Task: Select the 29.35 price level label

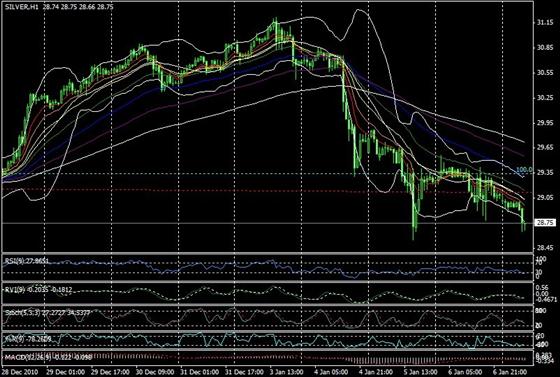Action: pyautogui.click(x=545, y=173)
